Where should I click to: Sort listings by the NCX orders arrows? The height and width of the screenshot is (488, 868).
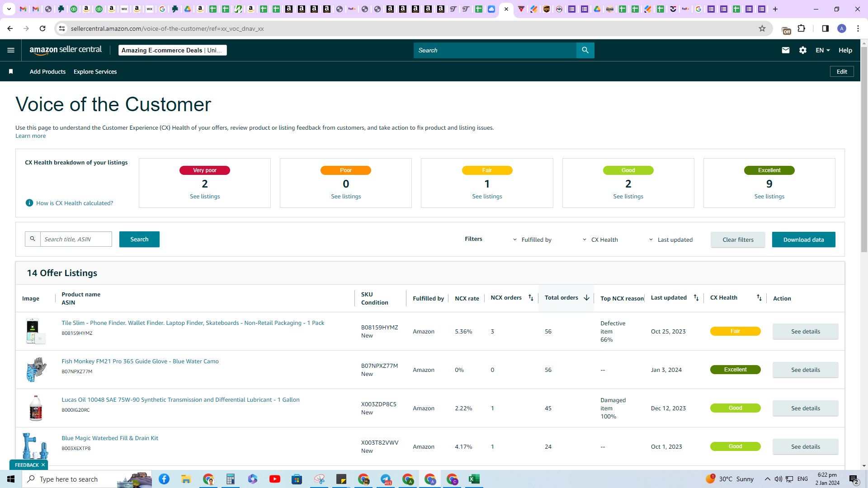(x=531, y=298)
